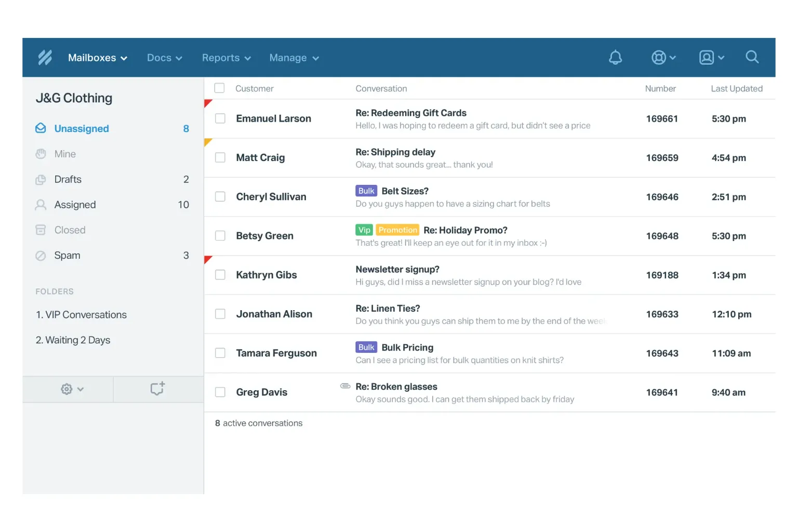The width and height of the screenshot is (798, 532).
Task: Check the Jonathan Alison conversation checkbox
Action: [220, 314]
